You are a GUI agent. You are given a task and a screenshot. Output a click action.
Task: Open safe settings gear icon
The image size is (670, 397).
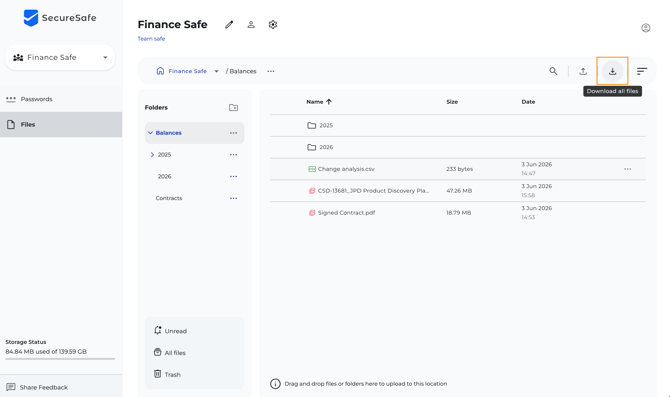273,25
